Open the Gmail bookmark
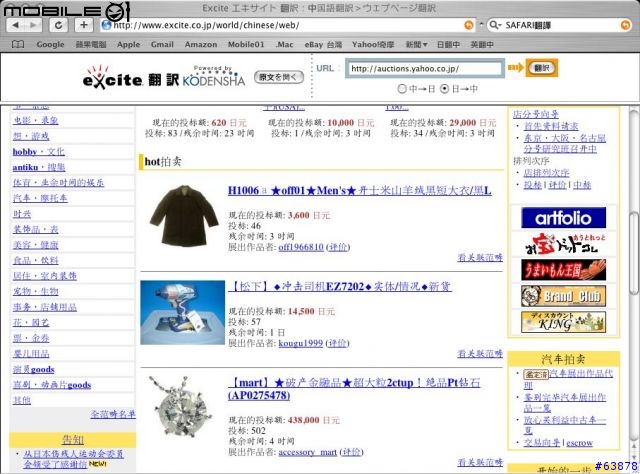 [162, 44]
